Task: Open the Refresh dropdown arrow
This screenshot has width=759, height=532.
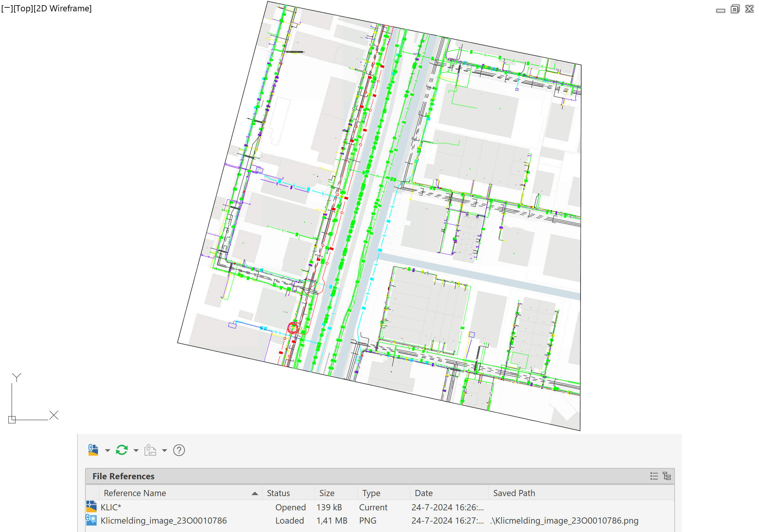Action: pyautogui.click(x=136, y=450)
